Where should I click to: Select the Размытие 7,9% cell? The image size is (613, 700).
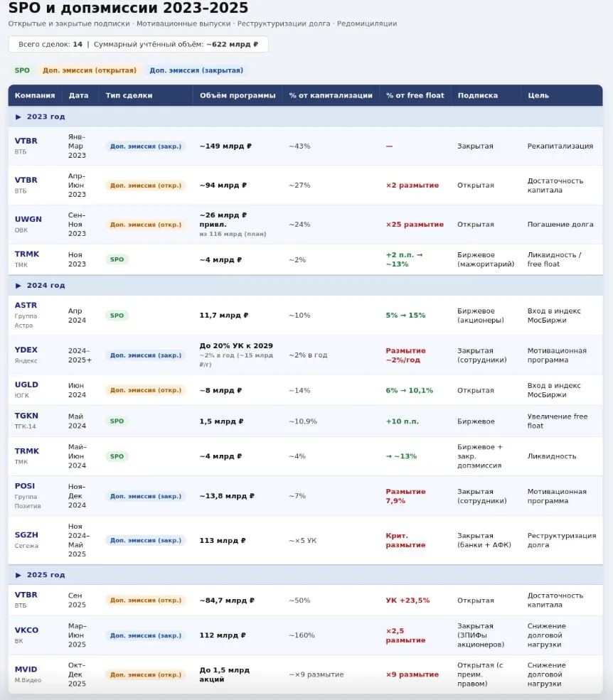[405, 496]
